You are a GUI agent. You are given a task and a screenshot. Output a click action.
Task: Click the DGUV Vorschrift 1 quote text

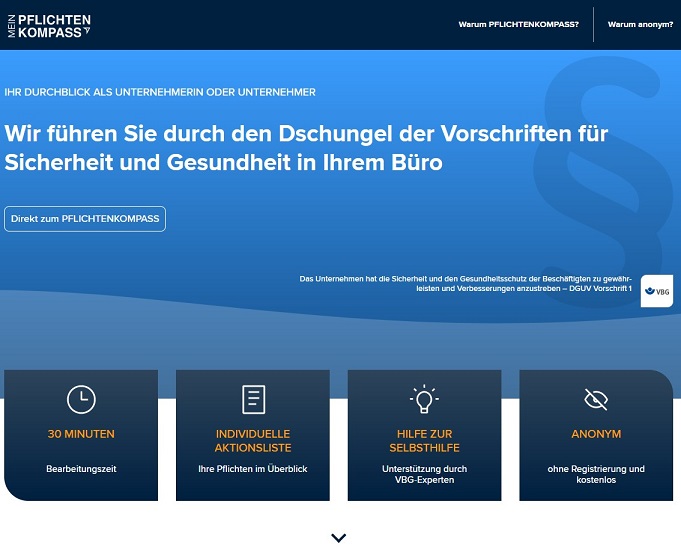tap(466, 284)
